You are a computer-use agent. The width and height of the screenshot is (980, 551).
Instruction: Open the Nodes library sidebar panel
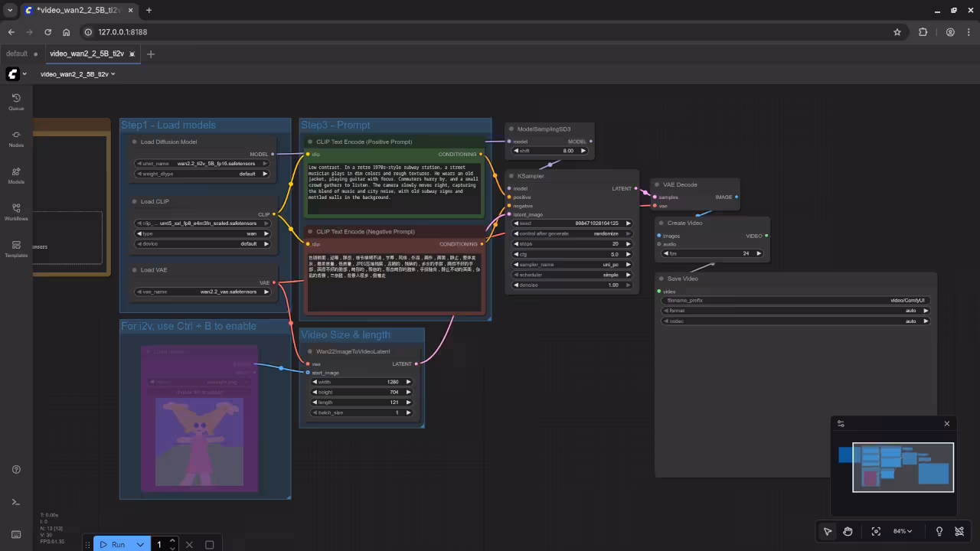coord(16,138)
